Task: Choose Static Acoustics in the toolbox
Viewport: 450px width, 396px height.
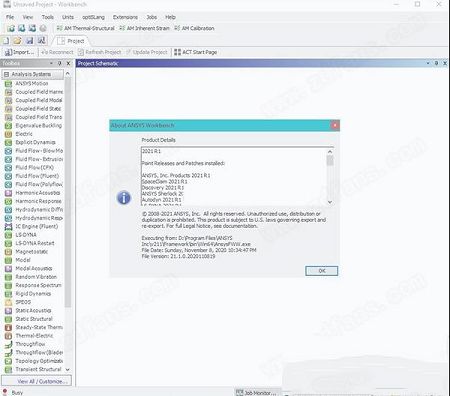Action: click(x=33, y=311)
